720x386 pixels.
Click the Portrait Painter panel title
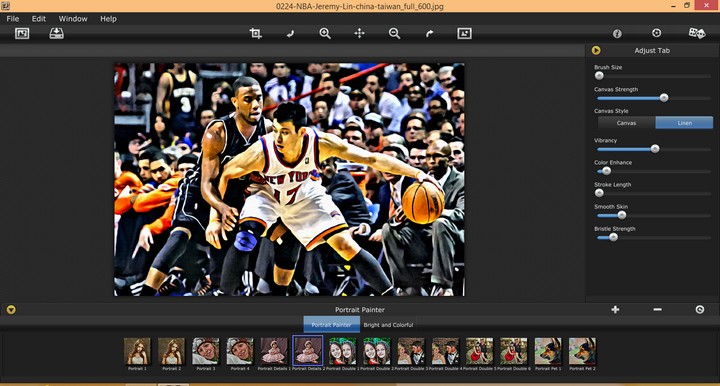360,310
